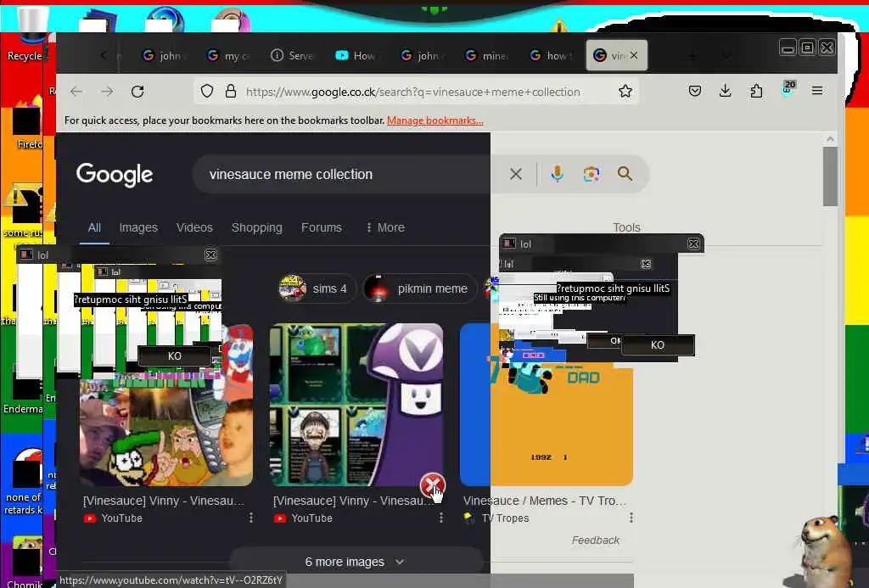The image size is (869, 588).
Task: Click the Google logo
Action: tap(115, 175)
